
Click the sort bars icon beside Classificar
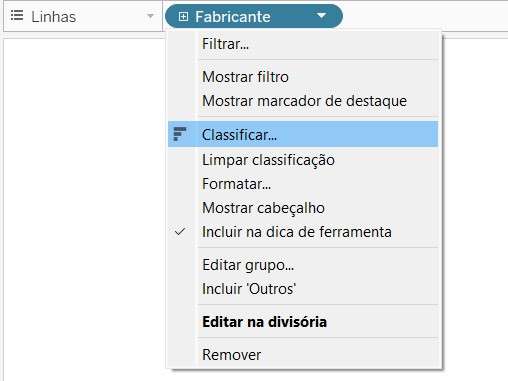point(180,134)
